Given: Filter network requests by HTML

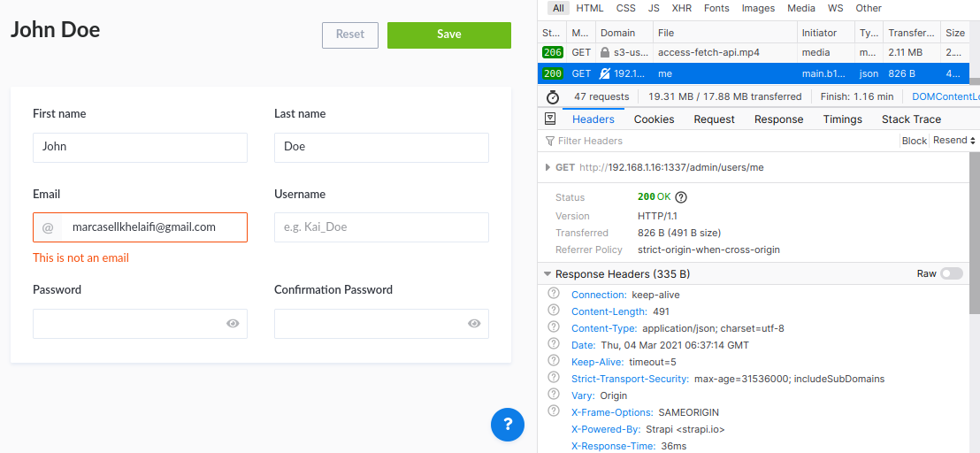Looking at the screenshot, I should (590, 8).
